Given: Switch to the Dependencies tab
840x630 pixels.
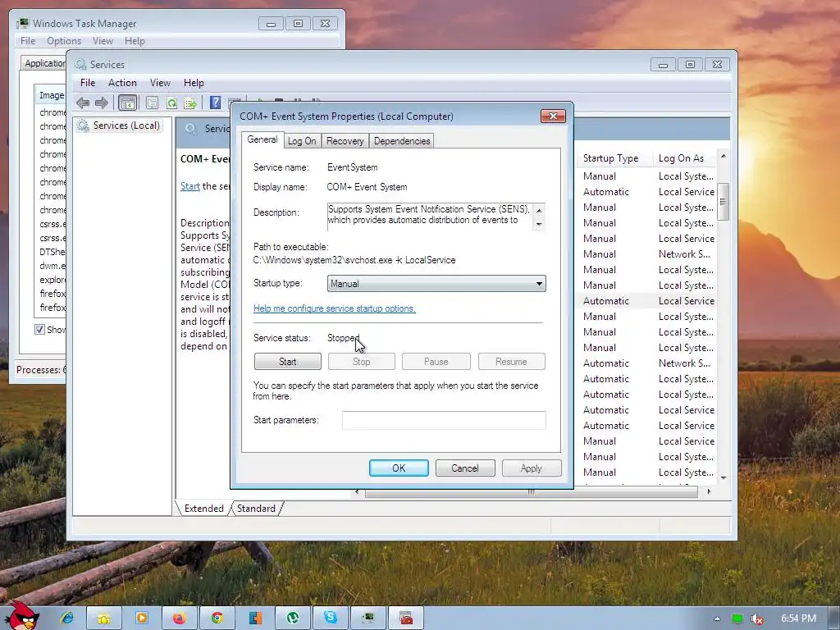Looking at the screenshot, I should (x=402, y=141).
